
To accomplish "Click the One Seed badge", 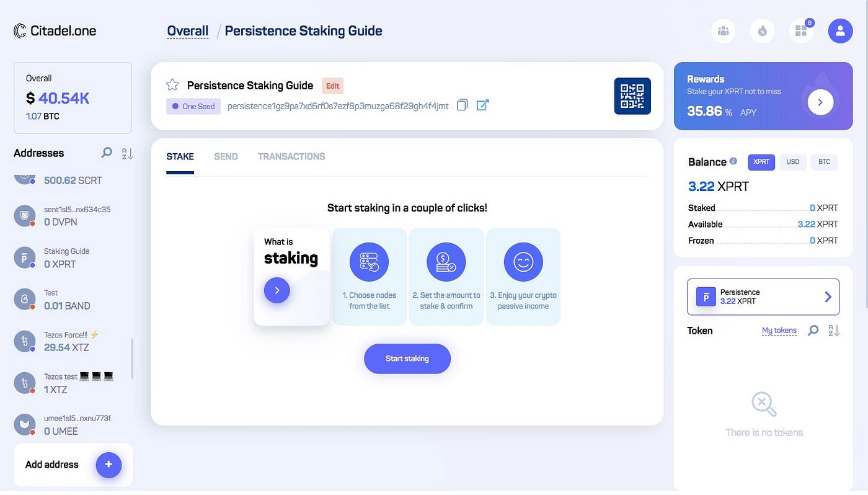I will [193, 106].
